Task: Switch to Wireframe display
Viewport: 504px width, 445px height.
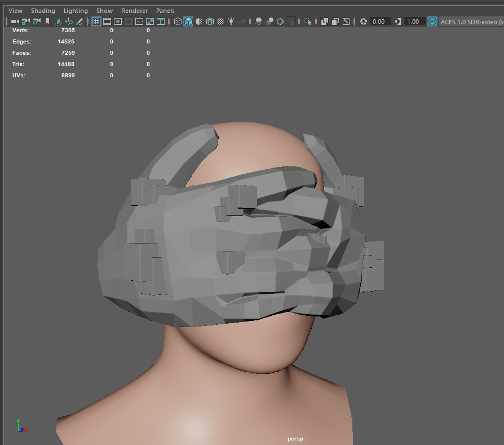Action: pos(178,21)
